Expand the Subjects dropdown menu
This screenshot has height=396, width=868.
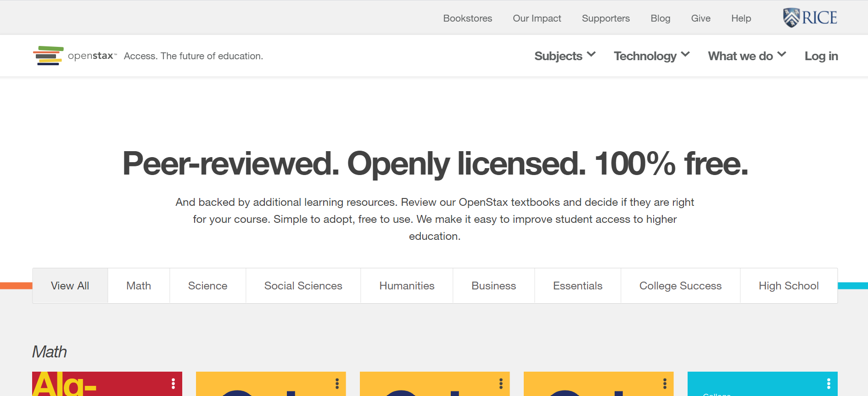pyautogui.click(x=565, y=56)
